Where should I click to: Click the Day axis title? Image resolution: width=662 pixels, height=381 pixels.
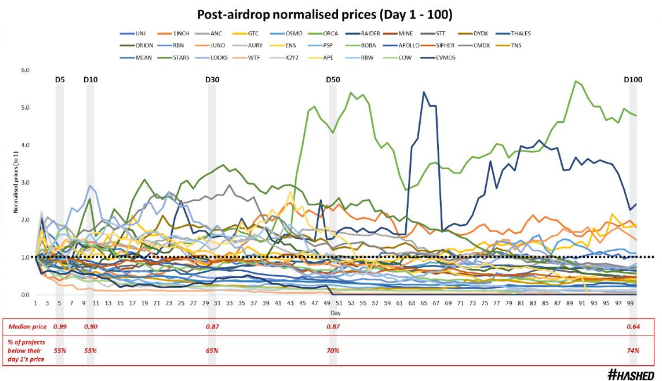[x=335, y=313]
